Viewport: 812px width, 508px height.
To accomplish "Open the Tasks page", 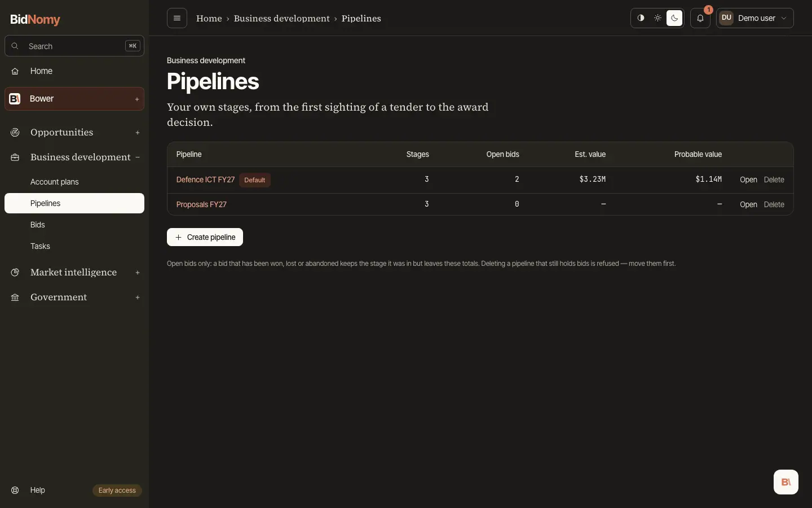I will [x=74, y=246].
